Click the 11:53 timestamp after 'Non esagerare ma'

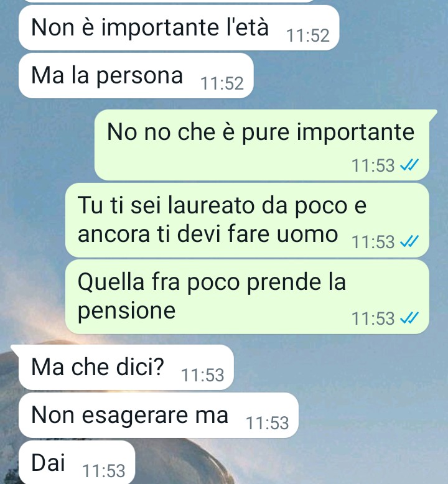tap(268, 423)
